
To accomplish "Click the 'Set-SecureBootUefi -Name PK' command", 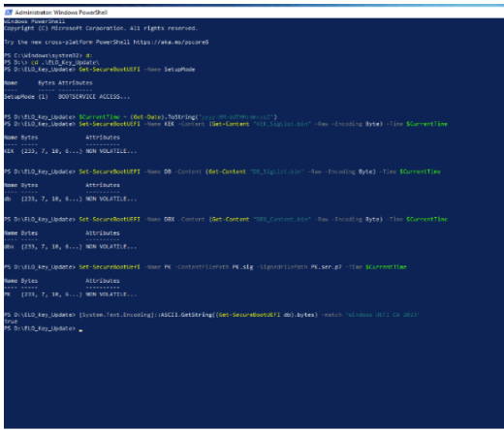I will click(x=125, y=267).
